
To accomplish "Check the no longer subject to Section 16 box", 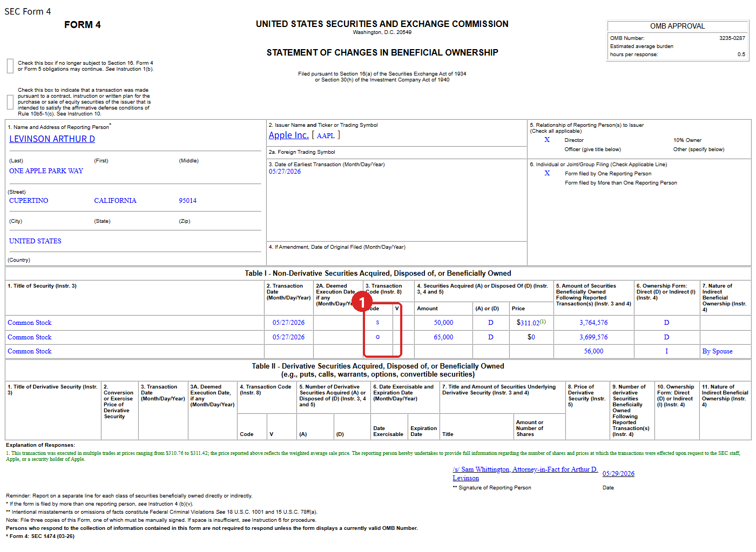I will pyautogui.click(x=10, y=66).
